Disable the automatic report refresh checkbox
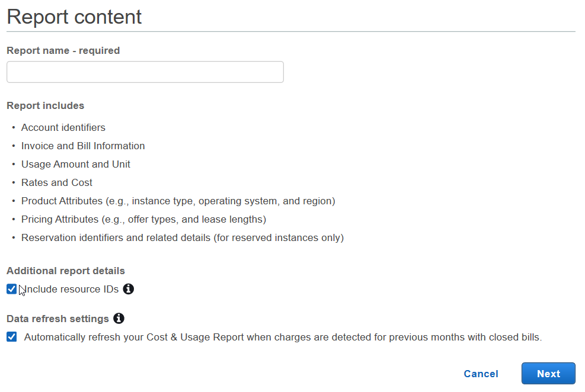 pos(12,337)
